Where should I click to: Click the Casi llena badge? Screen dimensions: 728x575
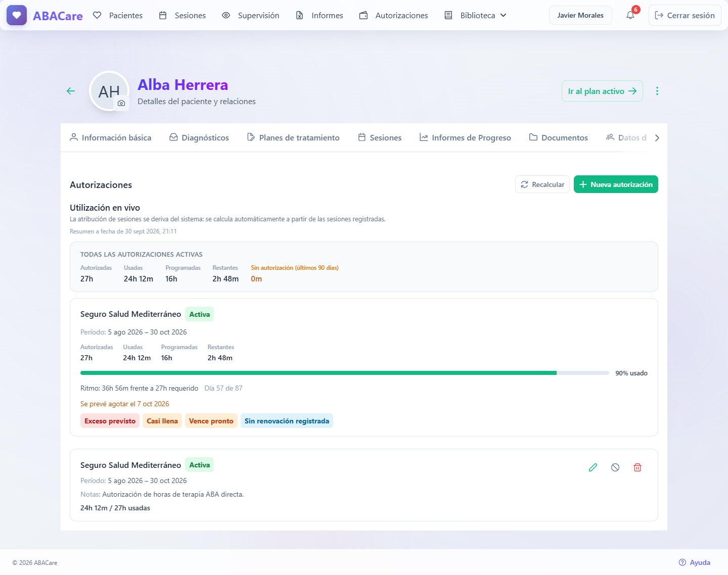(x=162, y=421)
